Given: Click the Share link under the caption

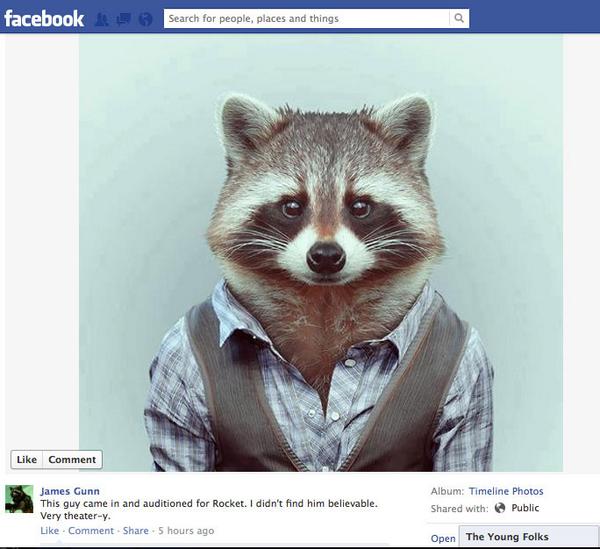Looking at the screenshot, I should 136,531.
